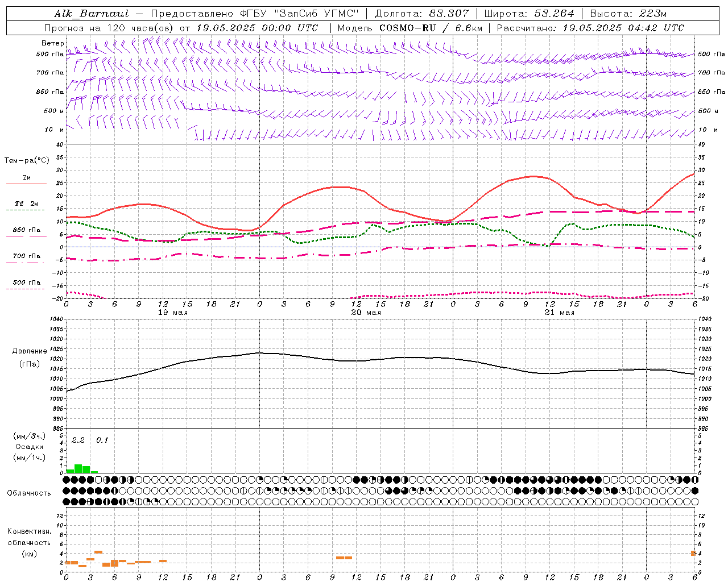This screenshot has height=582, width=728.
Task: Click the 'Модель COSMO-RU / 6.6км' text
Action: click(410, 28)
